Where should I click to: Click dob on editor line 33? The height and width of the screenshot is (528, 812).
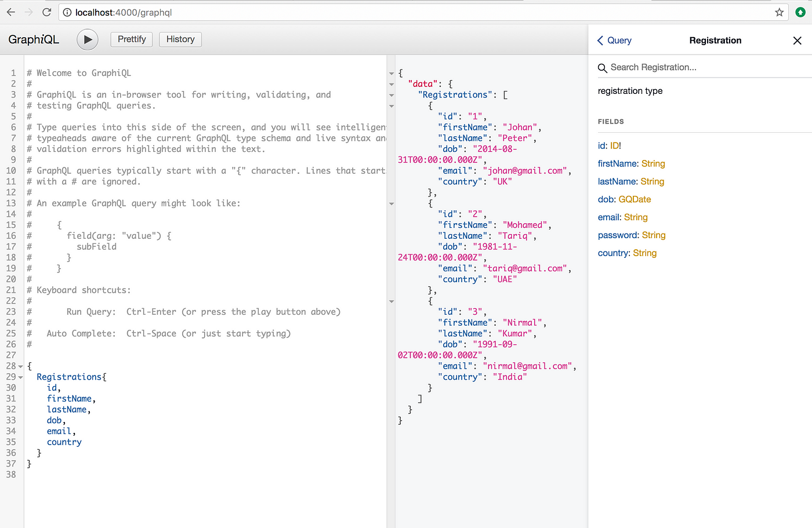tap(55, 420)
